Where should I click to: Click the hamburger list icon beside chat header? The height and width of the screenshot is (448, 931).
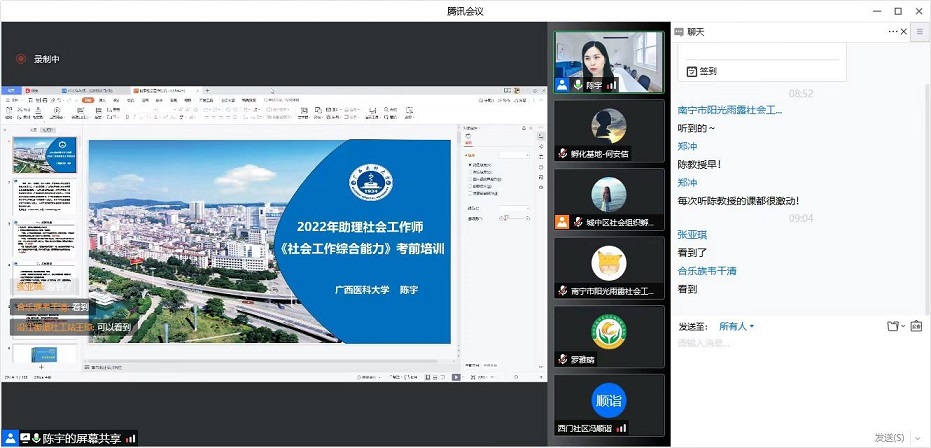(921, 32)
